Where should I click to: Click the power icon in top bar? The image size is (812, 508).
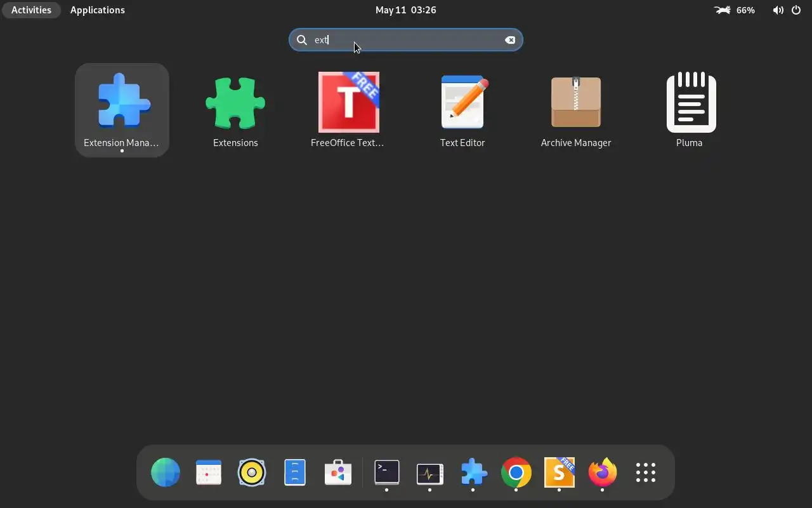(x=796, y=10)
